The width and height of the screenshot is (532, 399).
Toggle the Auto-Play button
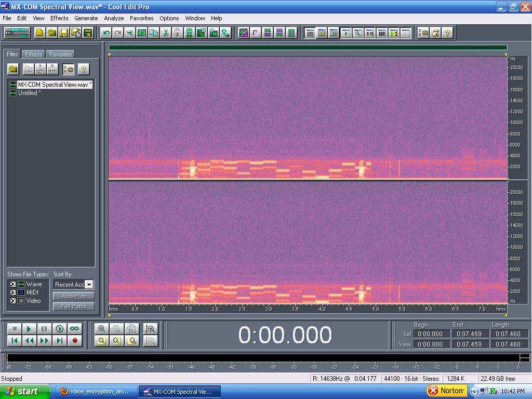point(74,296)
